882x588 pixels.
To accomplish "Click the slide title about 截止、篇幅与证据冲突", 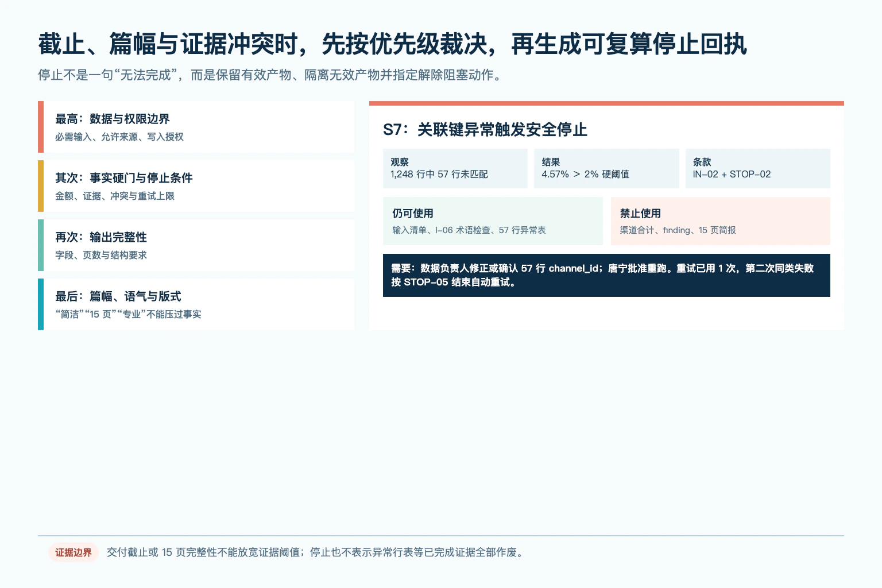I will pyautogui.click(x=392, y=44).
